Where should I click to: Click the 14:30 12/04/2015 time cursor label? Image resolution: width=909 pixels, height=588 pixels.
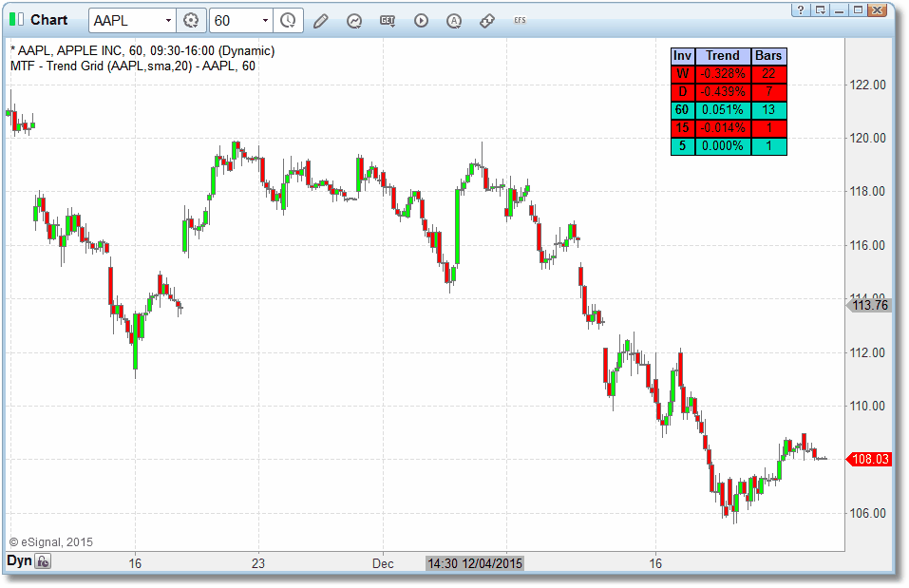pos(475,563)
